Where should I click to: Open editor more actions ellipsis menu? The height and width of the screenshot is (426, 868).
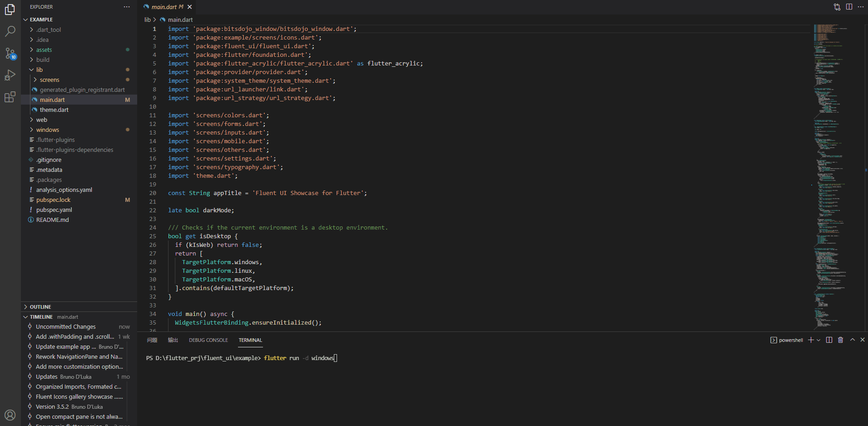tap(861, 7)
